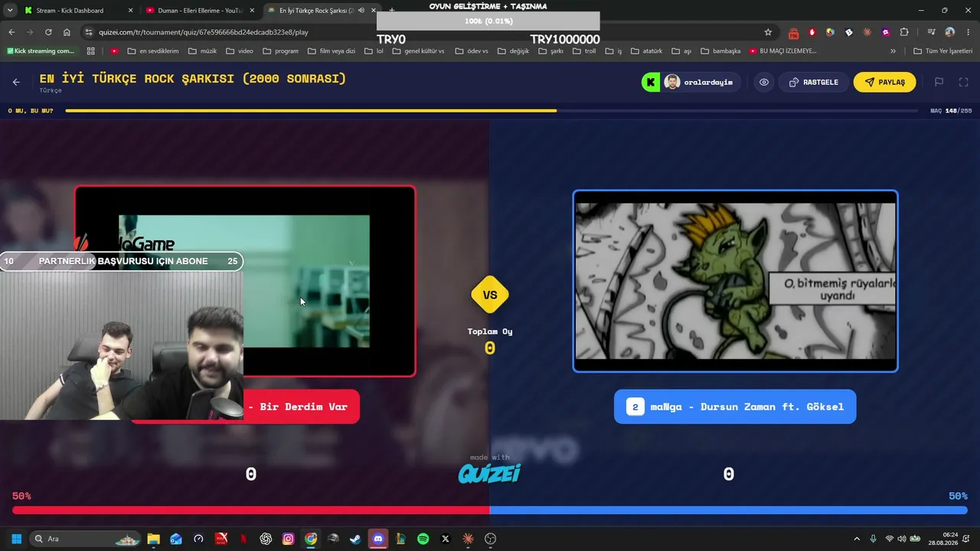Mute the audio-playing quiz tab
The height and width of the screenshot is (551, 980).
361,11
